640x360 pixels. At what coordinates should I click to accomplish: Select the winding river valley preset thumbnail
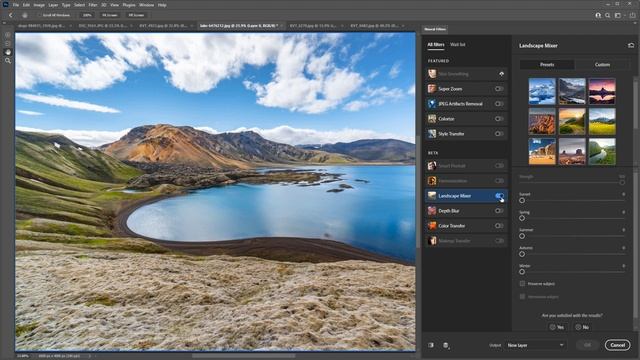602,151
